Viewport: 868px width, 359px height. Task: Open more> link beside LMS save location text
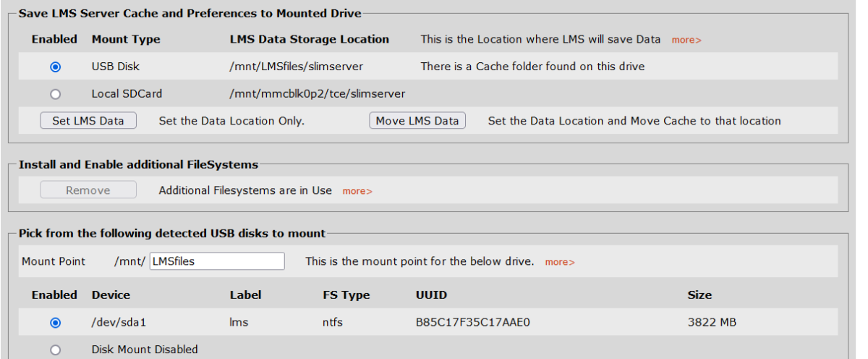[x=686, y=40]
